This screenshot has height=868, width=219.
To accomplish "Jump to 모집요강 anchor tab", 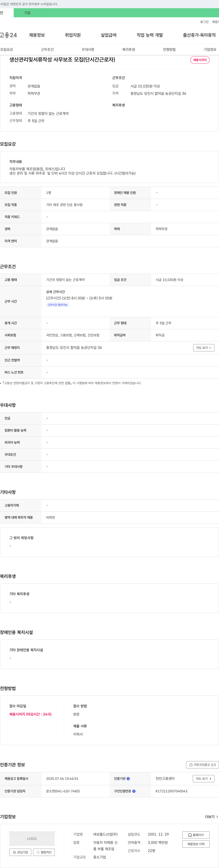I will coord(6,49).
